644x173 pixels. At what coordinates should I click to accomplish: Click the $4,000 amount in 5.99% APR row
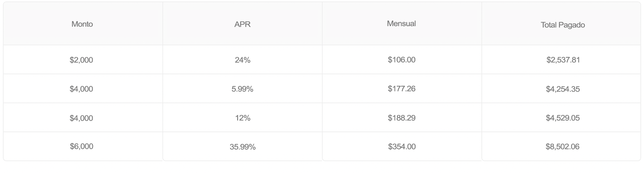tap(81, 89)
